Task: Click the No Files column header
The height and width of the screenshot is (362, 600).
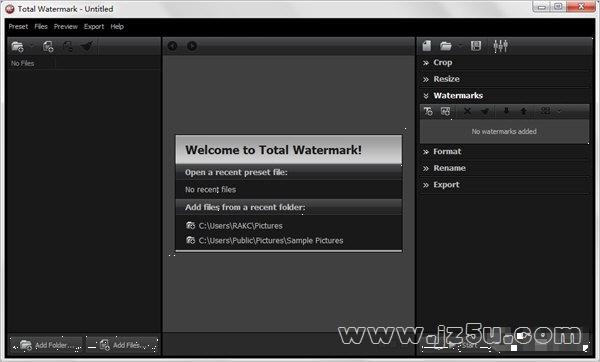Action: pyautogui.click(x=31, y=64)
